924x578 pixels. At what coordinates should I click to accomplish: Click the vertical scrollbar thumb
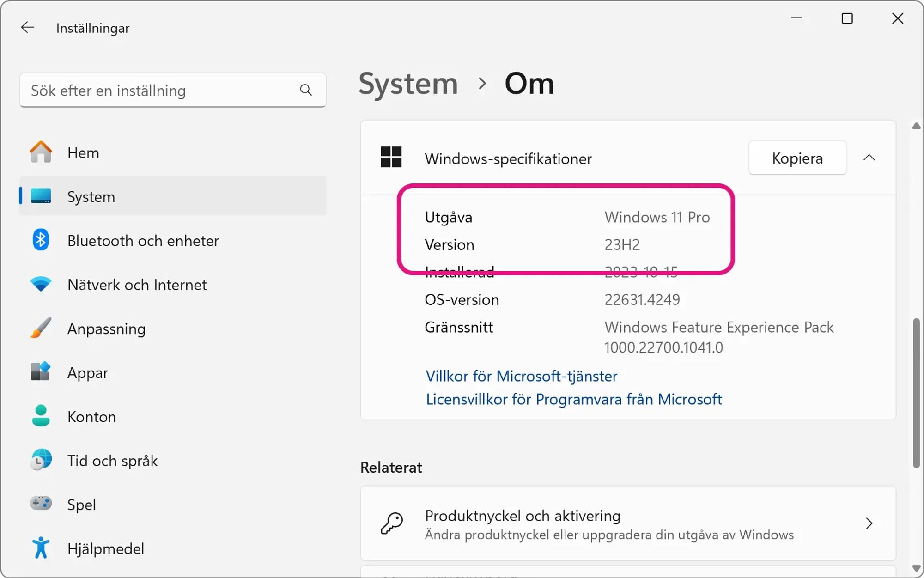coord(916,393)
